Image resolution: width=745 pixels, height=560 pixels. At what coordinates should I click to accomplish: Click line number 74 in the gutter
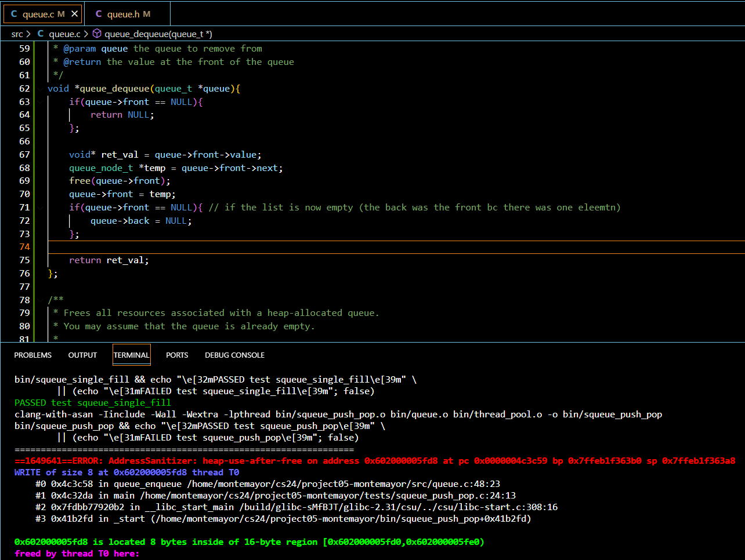coord(24,247)
